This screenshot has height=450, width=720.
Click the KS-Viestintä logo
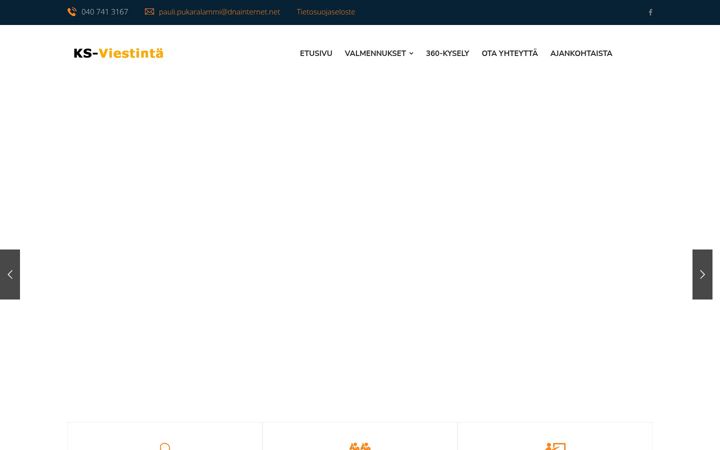pos(118,53)
